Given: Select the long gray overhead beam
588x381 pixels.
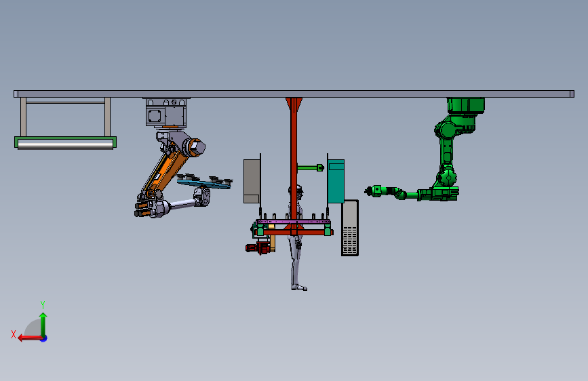Looking at the screenshot, I should (x=294, y=94).
